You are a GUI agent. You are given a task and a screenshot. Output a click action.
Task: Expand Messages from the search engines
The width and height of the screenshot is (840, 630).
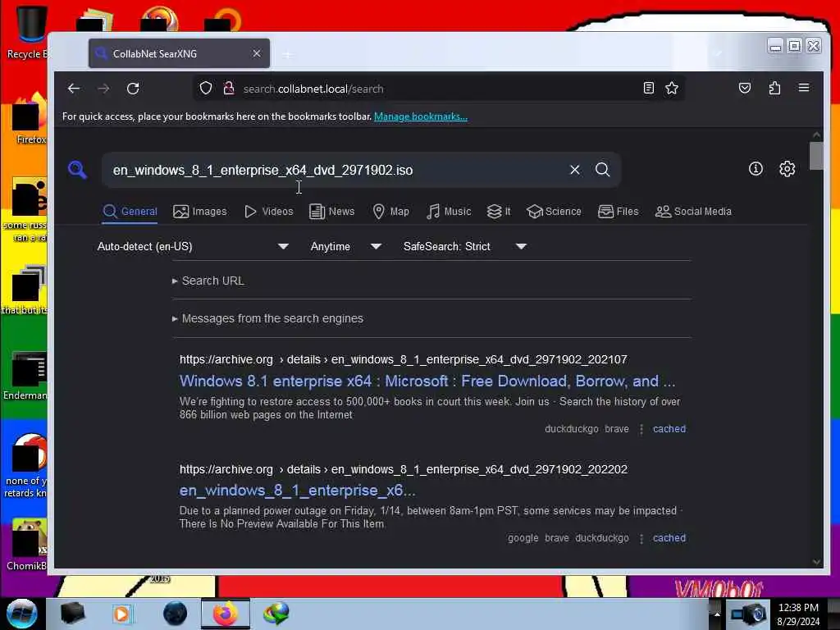(x=267, y=318)
